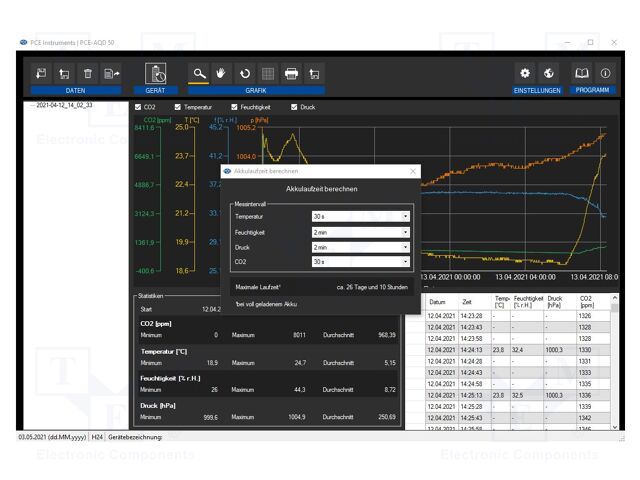Click the delete data trash icon

[x=88, y=73]
